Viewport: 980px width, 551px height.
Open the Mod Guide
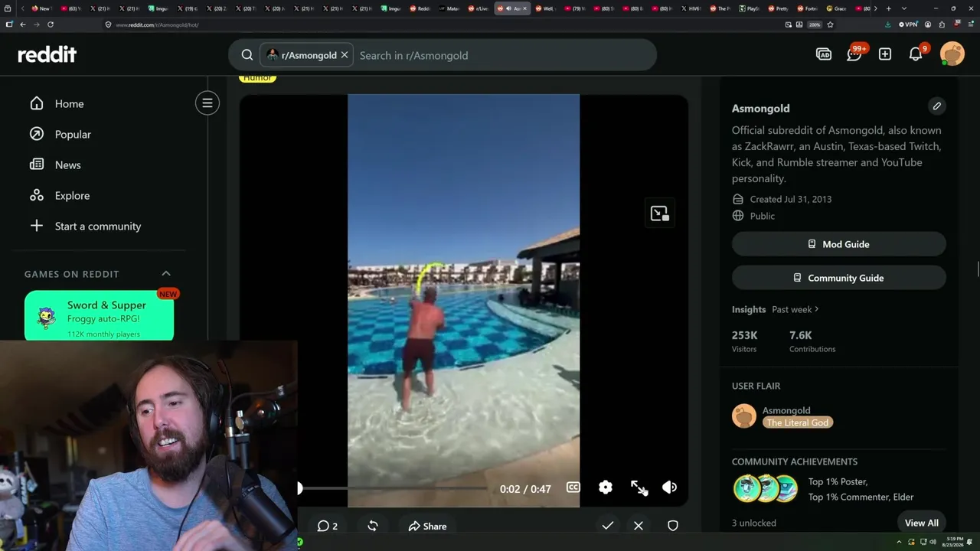tap(839, 244)
